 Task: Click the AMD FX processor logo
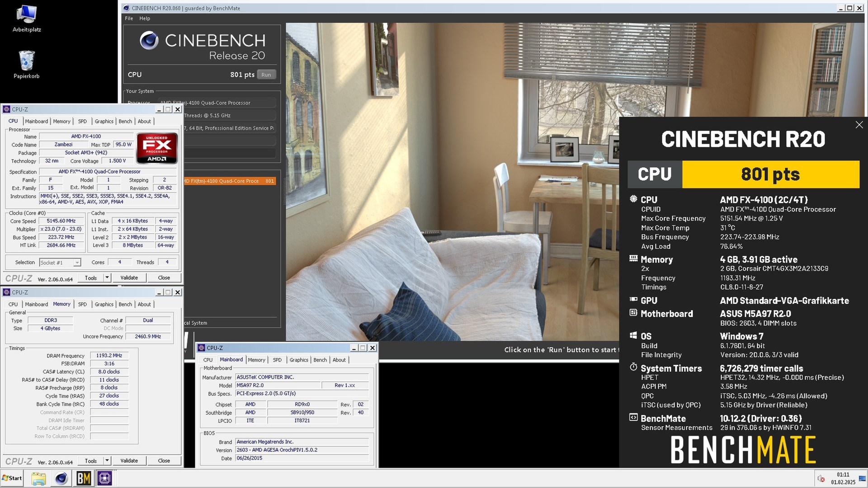coord(157,148)
